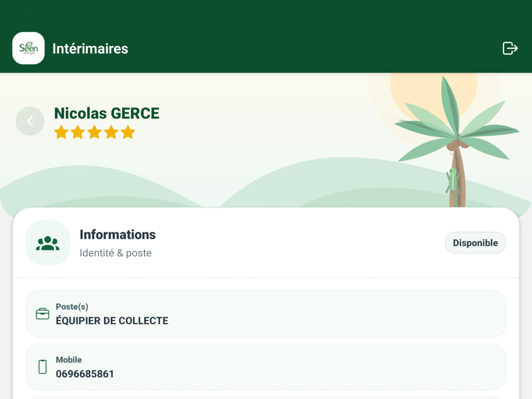Screen dimensions: 532x399
Task: Select the Intérimaires header title
Action: point(90,49)
